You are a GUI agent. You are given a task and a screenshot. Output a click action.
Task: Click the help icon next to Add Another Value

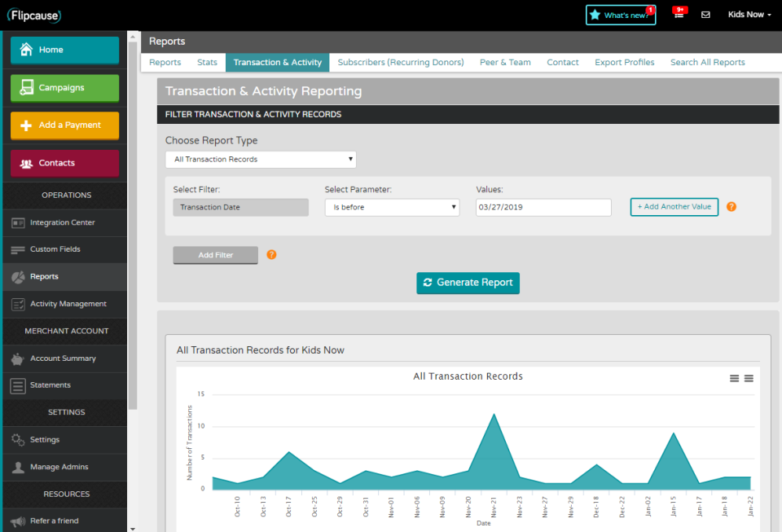click(x=731, y=207)
